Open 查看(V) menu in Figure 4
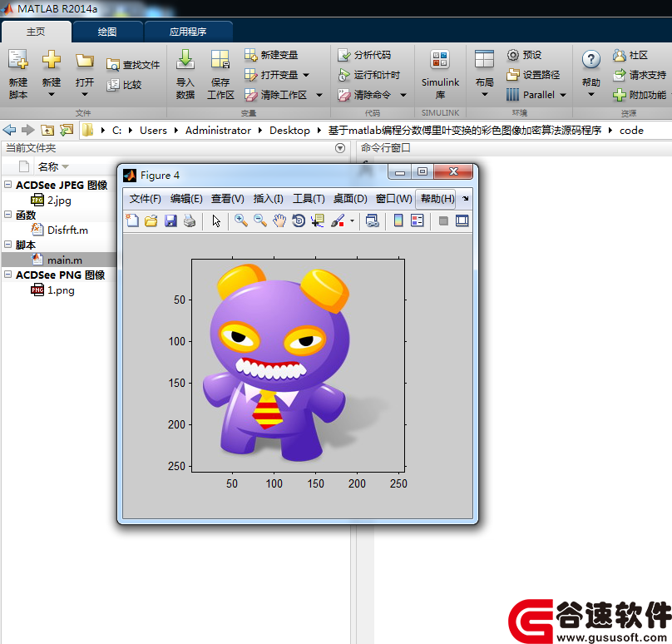 click(x=228, y=199)
